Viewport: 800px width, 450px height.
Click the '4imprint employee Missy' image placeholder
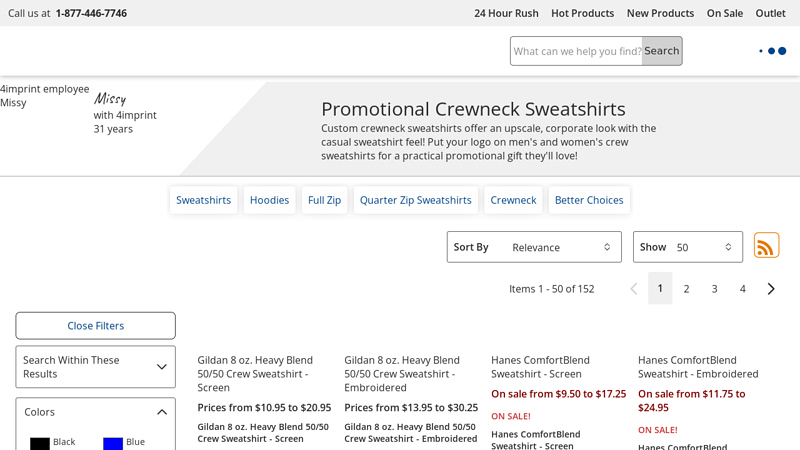(x=44, y=96)
